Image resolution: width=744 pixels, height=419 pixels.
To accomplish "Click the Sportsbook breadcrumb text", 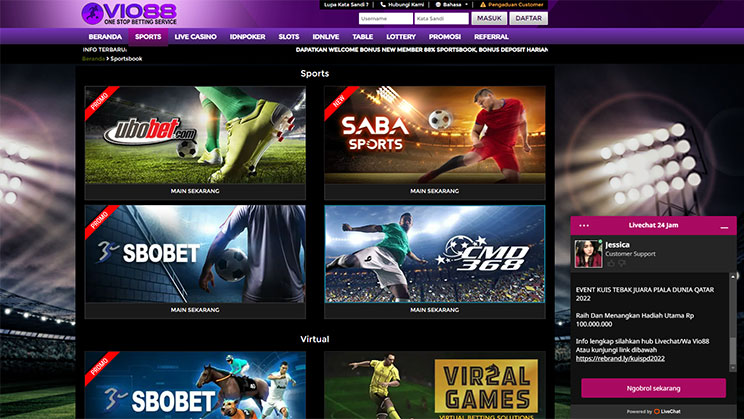I will tap(126, 59).
